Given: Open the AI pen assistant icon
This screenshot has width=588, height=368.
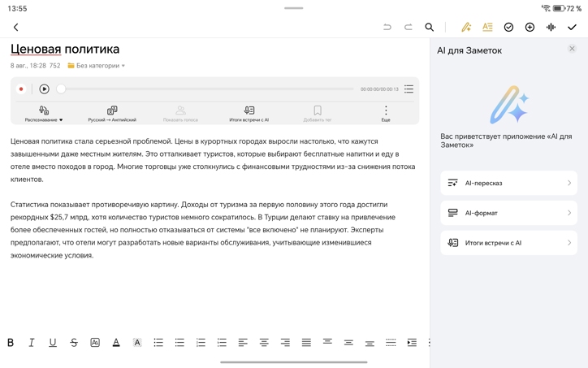Looking at the screenshot, I should 466,28.
